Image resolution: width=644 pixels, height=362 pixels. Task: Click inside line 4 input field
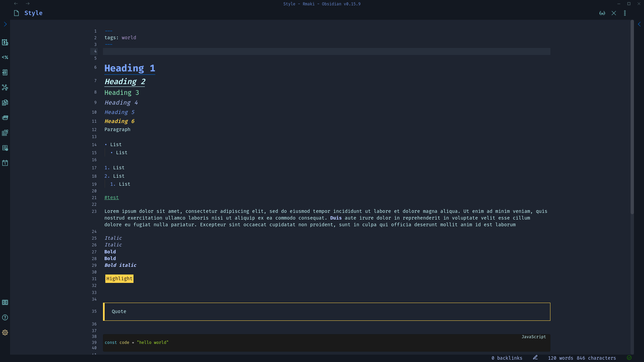[327, 52]
